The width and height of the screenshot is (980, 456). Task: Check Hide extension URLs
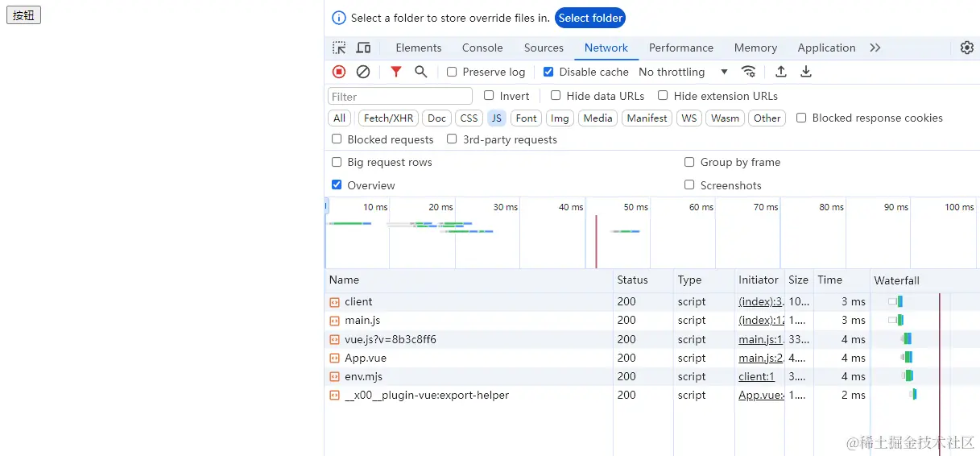coord(663,95)
